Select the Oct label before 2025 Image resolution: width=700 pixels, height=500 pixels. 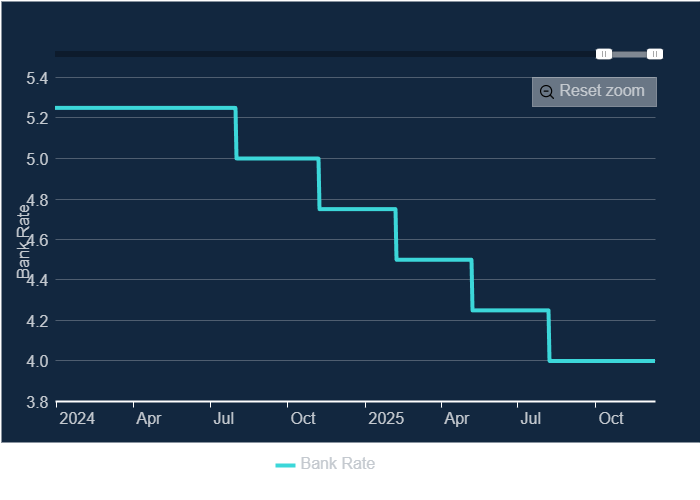pos(303,419)
